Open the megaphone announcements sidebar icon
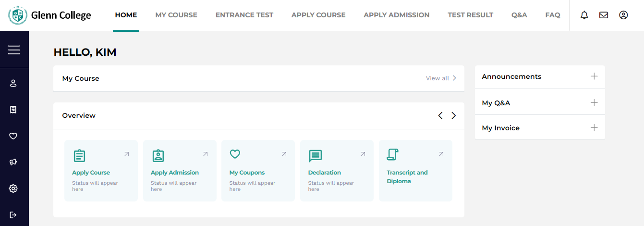 (x=13, y=162)
